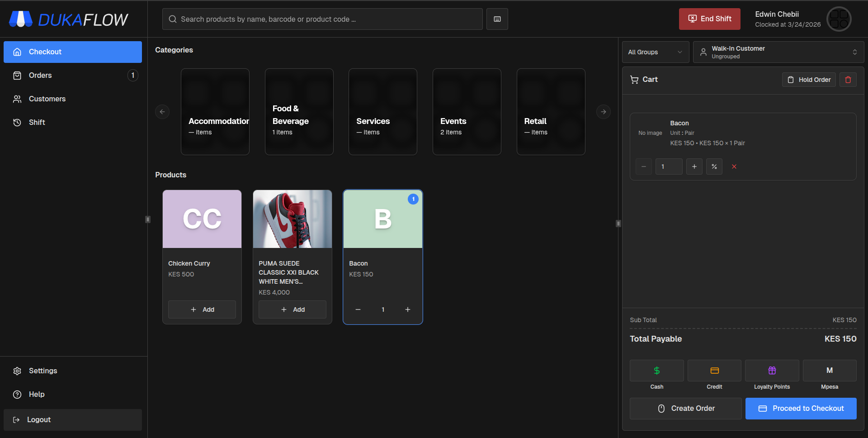
Task: Delete the cart using the red trash icon
Action: point(848,80)
